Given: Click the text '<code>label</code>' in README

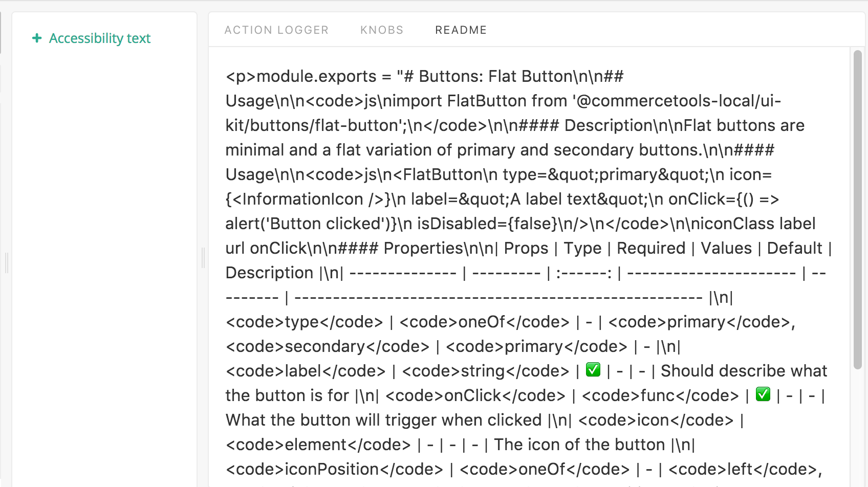Looking at the screenshot, I should 306,371.
